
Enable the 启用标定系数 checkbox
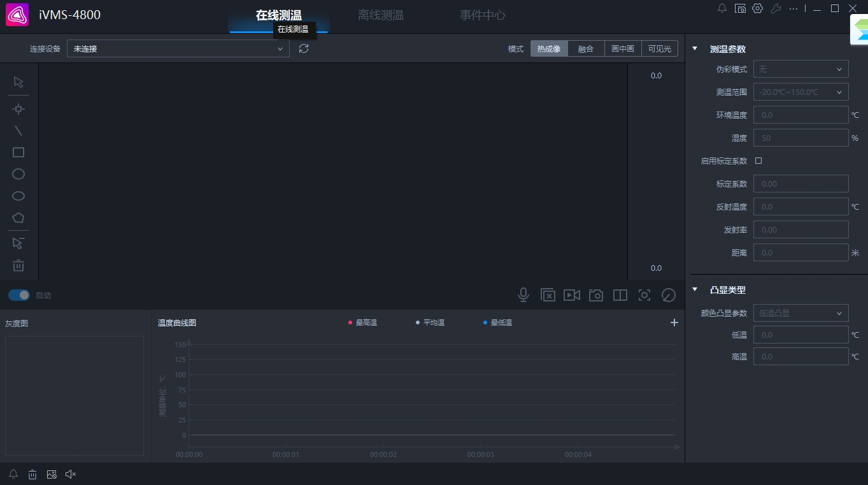click(x=758, y=161)
